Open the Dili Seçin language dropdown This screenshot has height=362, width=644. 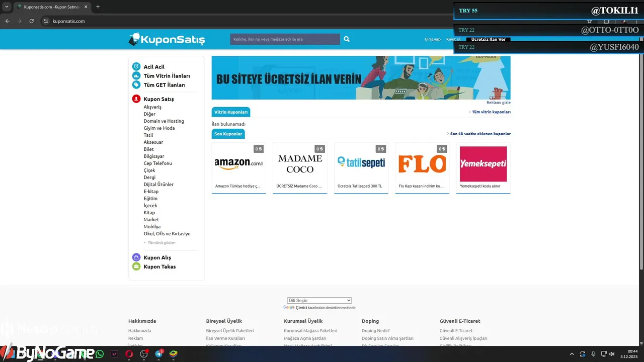(319, 300)
